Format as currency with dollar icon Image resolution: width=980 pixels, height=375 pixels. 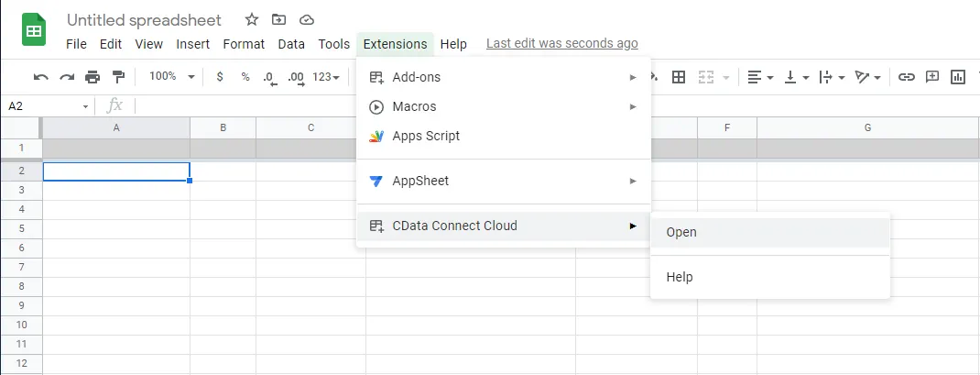pyautogui.click(x=220, y=77)
